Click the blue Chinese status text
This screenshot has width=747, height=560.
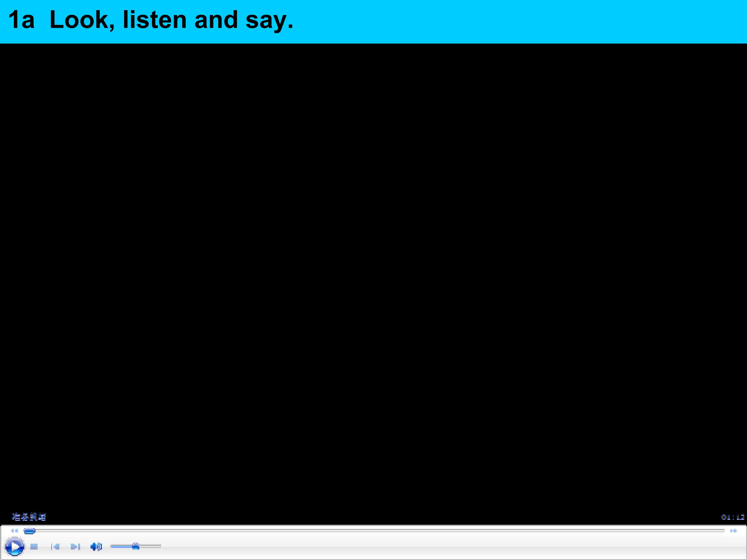point(29,517)
